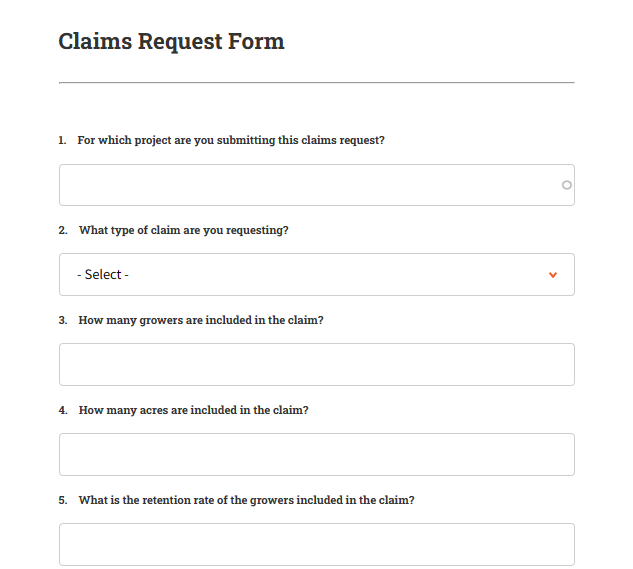The width and height of the screenshot is (633, 569).
Task: Focus the project name input field
Action: (x=310, y=185)
